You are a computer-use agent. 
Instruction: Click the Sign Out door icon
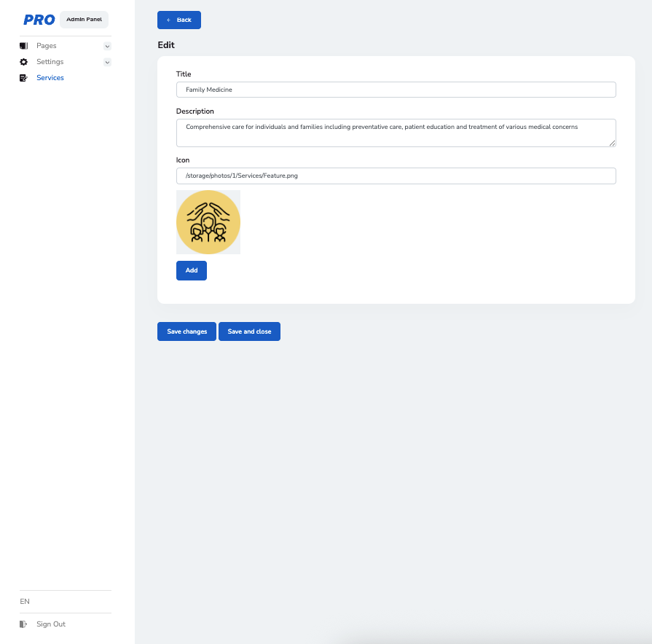click(23, 624)
